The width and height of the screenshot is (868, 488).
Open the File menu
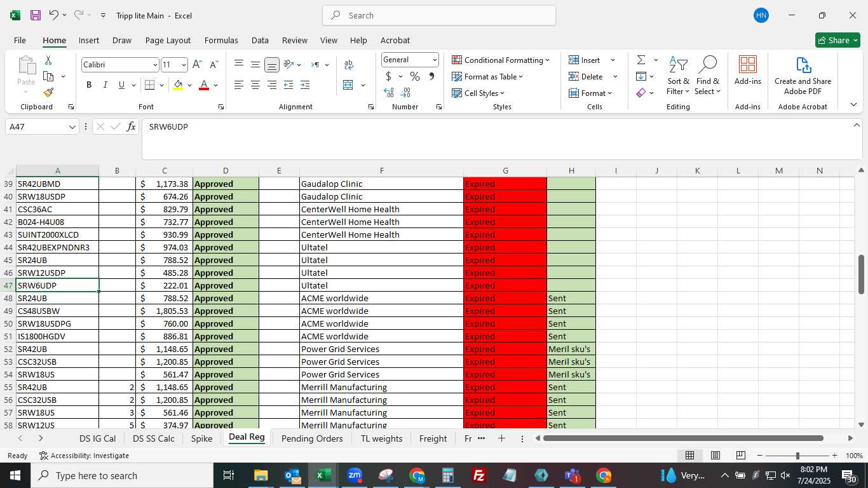coord(20,40)
